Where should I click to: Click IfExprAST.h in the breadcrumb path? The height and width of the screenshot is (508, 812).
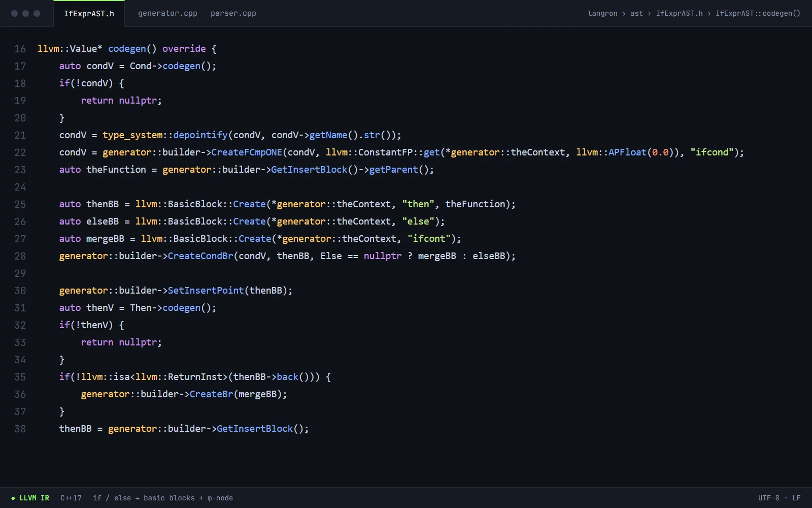679,14
